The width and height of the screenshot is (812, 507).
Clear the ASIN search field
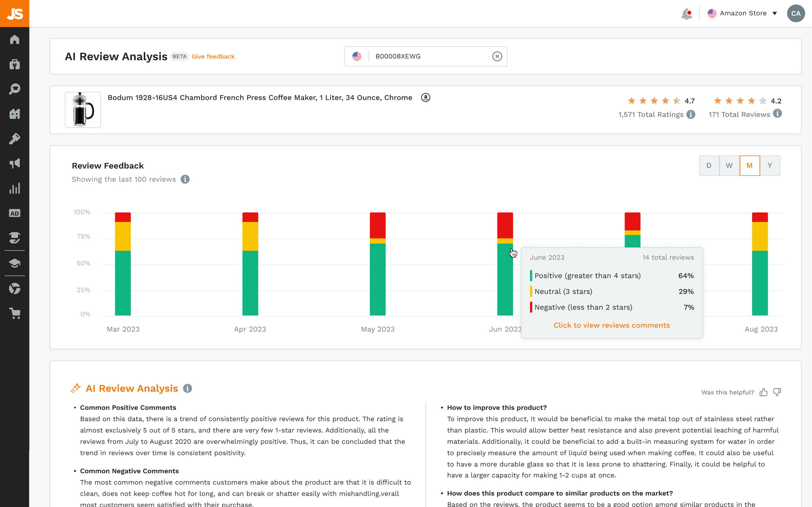coord(497,56)
